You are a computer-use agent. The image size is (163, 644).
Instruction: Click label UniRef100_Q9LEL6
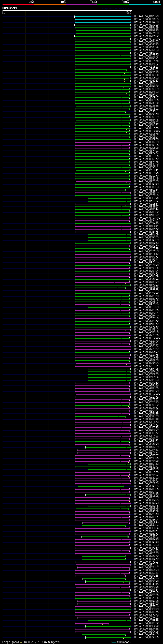pyautogui.click(x=146, y=100)
